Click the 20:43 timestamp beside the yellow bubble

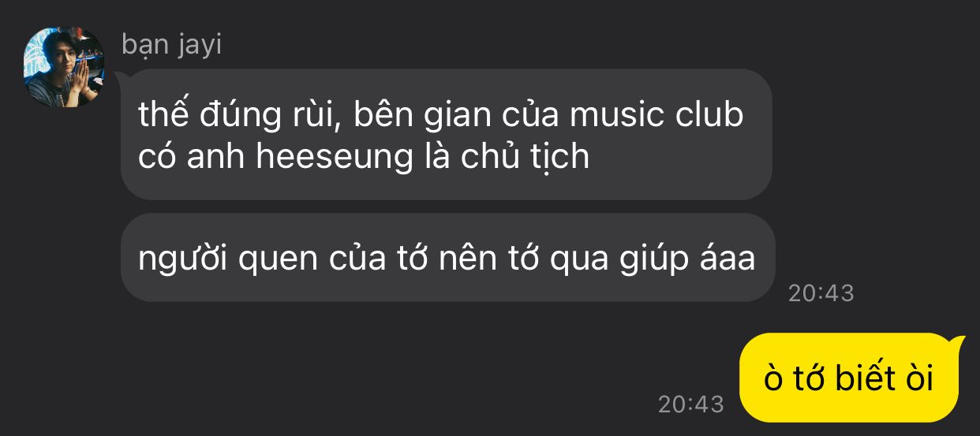click(690, 404)
